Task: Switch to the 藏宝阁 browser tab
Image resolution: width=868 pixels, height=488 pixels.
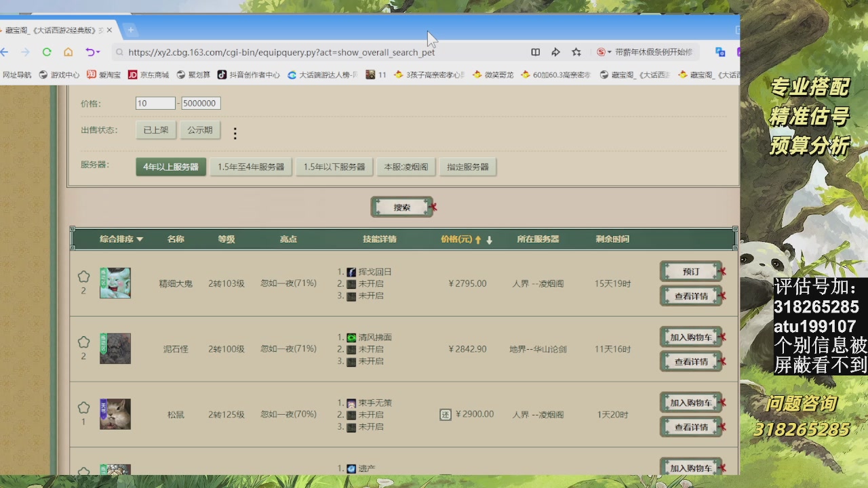Action: 54,30
